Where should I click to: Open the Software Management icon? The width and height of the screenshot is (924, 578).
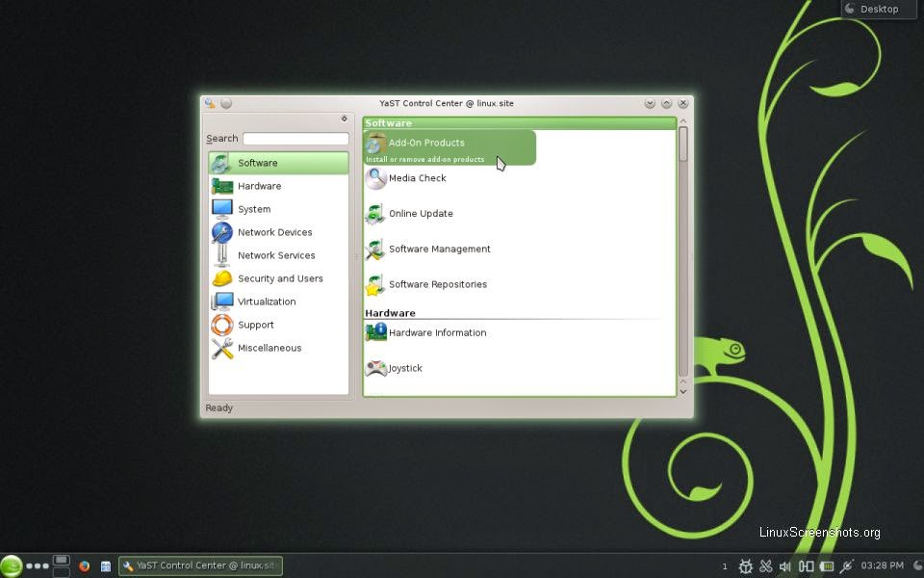374,249
